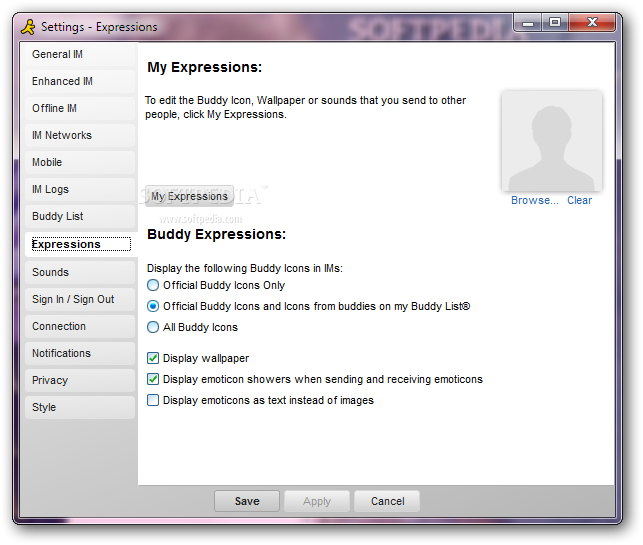The image size is (643, 545).
Task: Click the buddy icon placeholder image
Action: (552, 141)
